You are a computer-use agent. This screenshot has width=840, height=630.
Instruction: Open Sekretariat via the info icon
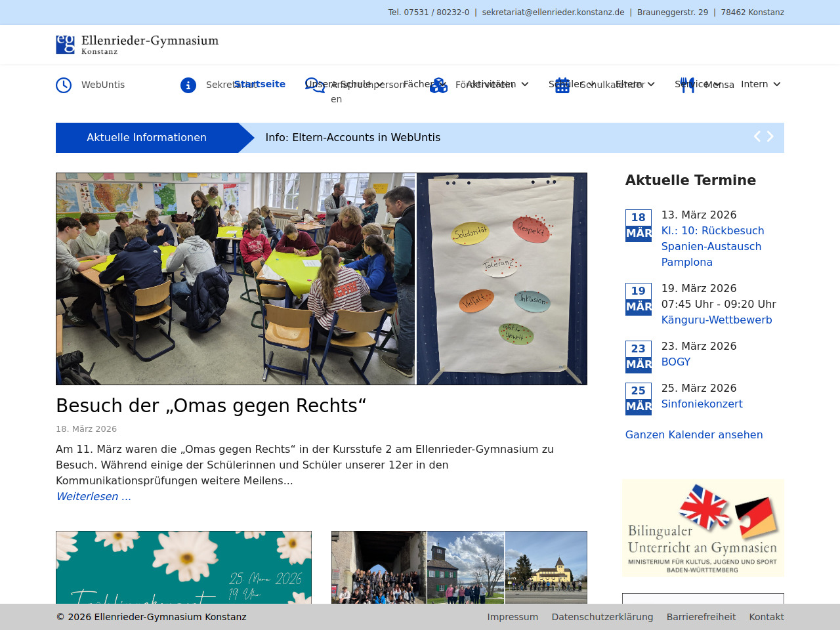pyautogui.click(x=188, y=85)
